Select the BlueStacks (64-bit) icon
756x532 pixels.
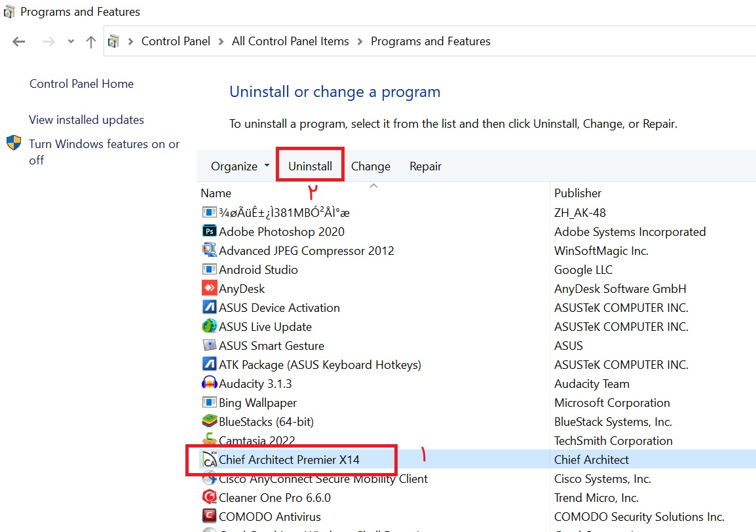(209, 421)
